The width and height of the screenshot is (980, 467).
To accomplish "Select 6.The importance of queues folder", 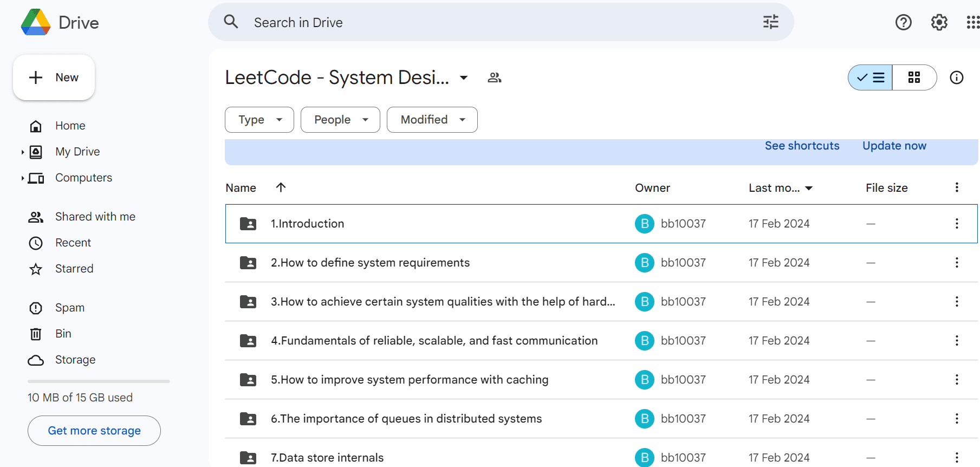I will [x=601, y=419].
